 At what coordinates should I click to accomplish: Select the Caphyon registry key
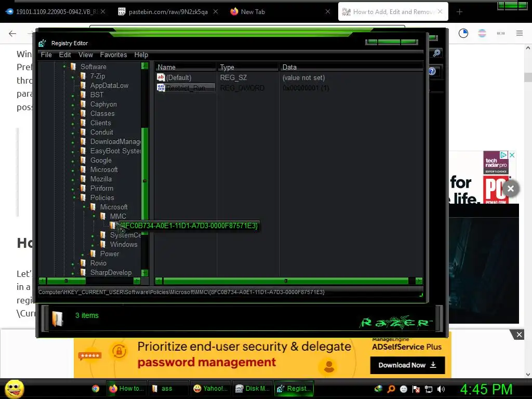pyautogui.click(x=103, y=104)
